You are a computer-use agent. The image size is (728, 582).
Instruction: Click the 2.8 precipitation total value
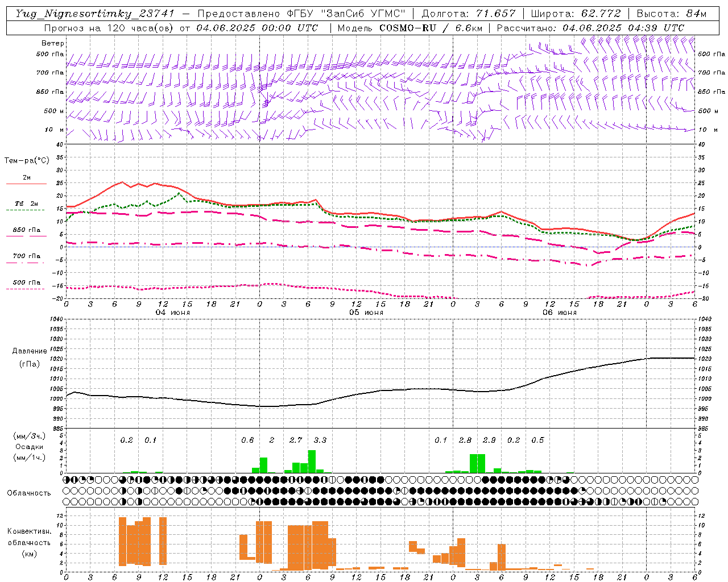465,440
